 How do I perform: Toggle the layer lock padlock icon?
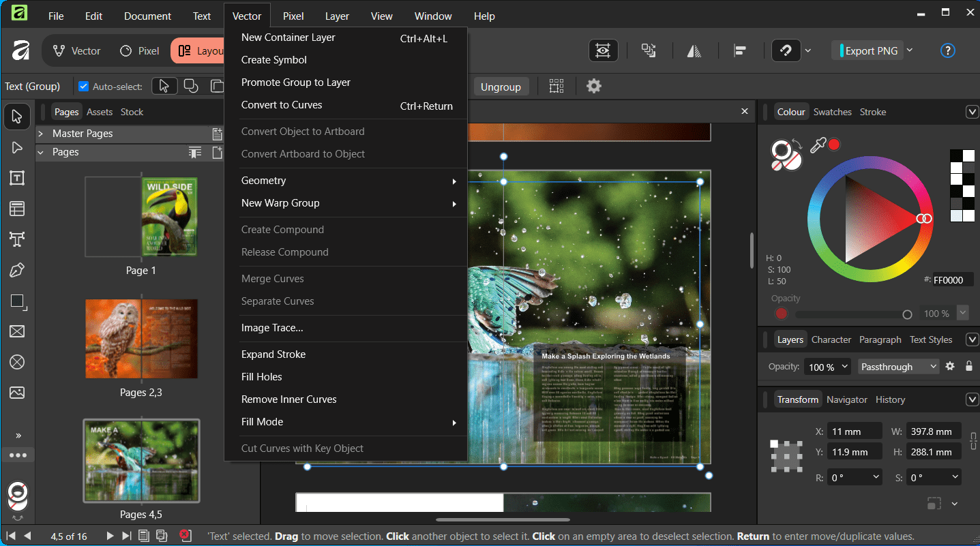(x=968, y=367)
